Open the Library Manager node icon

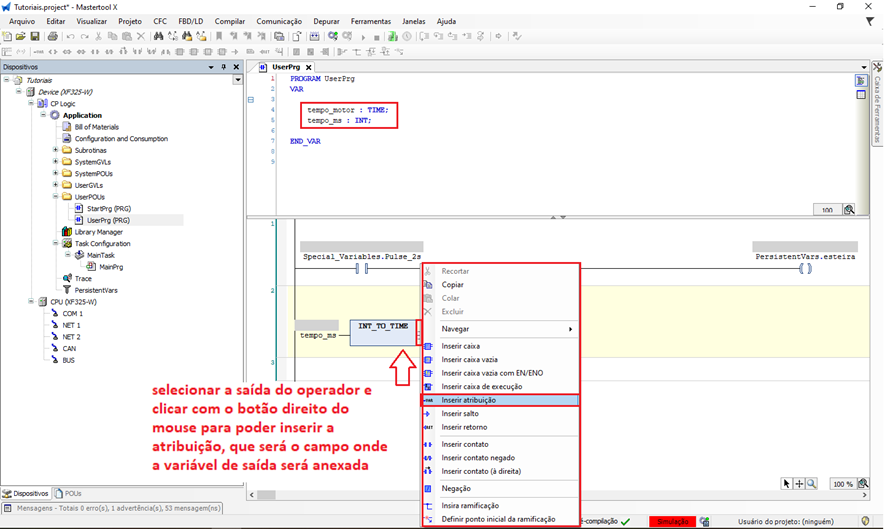pyautogui.click(x=67, y=232)
